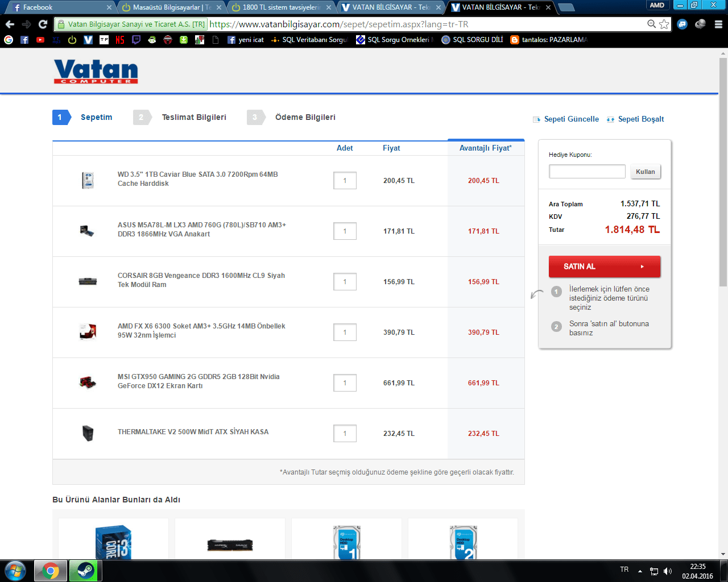Bookmark this page with the star icon

[x=664, y=24]
